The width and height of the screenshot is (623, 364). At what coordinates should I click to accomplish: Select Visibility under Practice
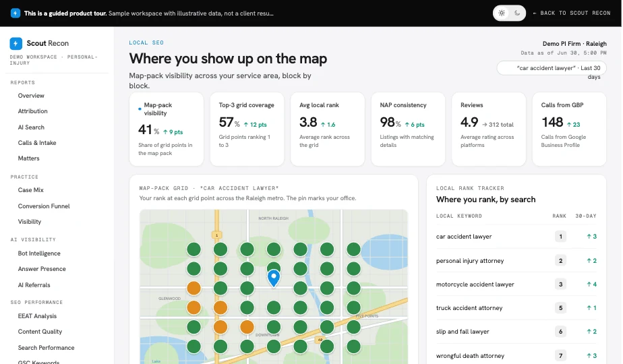click(30, 222)
